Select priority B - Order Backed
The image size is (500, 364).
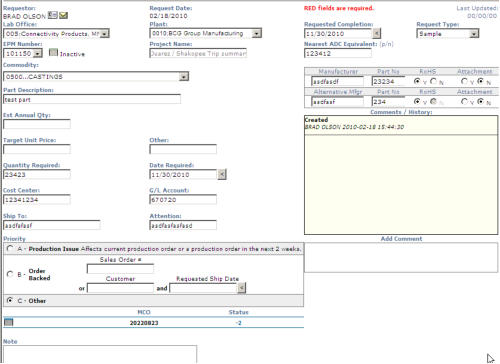pyautogui.click(x=10, y=274)
